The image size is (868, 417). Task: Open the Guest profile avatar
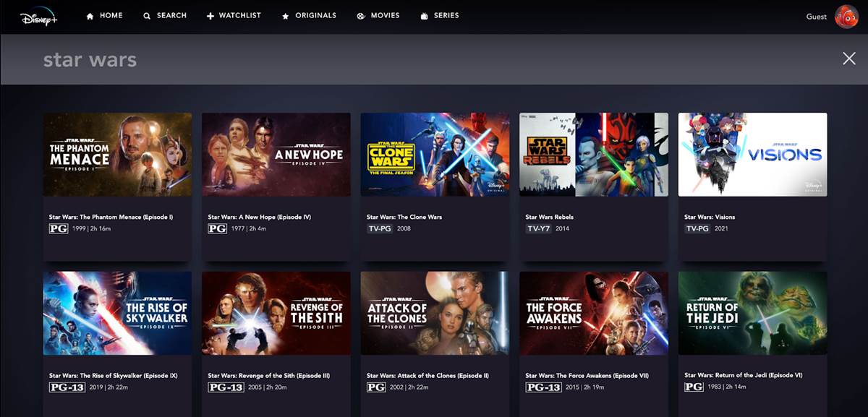coord(846,16)
